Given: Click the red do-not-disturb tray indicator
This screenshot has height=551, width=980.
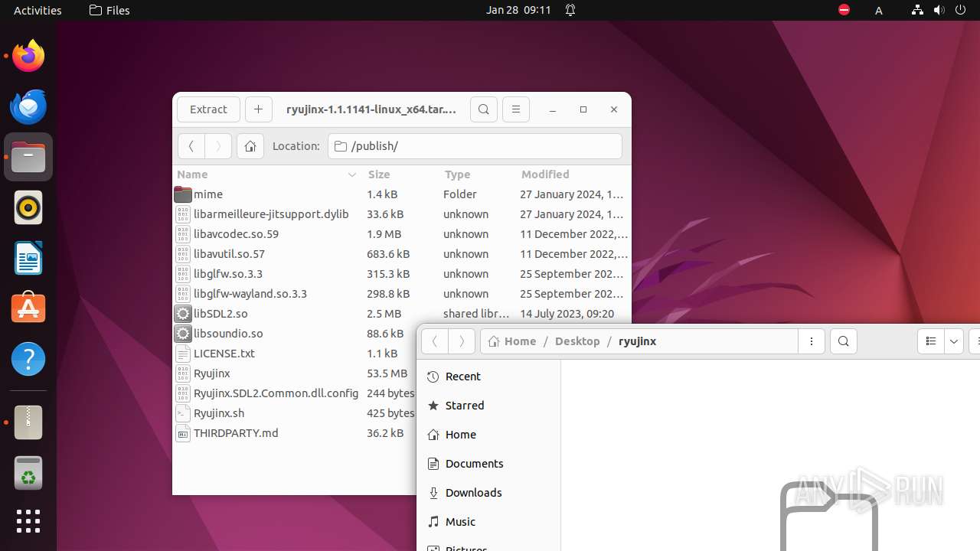Looking at the screenshot, I should click(x=844, y=10).
